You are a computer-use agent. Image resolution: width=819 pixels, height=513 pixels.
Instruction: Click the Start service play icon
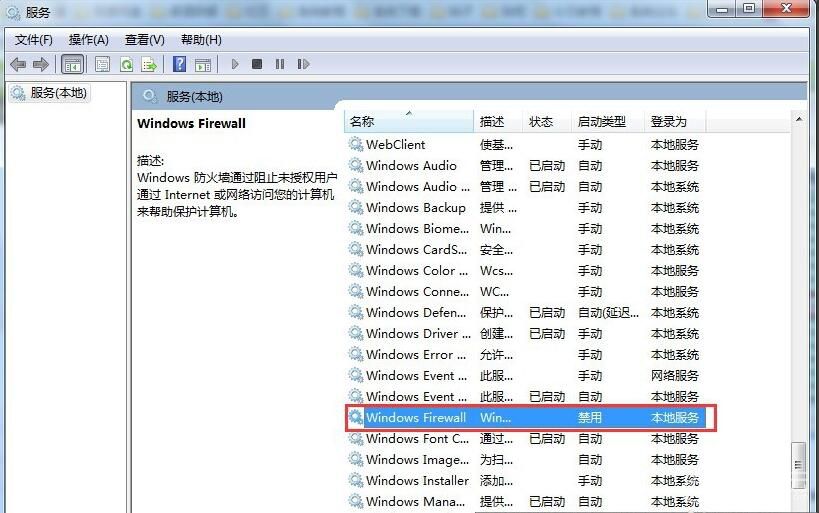(235, 64)
